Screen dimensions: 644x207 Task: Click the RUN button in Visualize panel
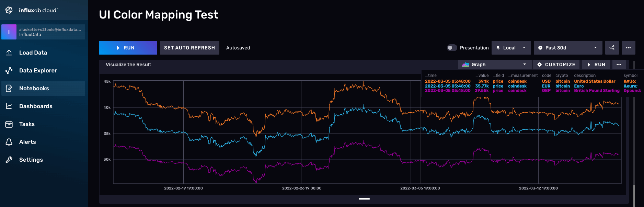(596, 65)
